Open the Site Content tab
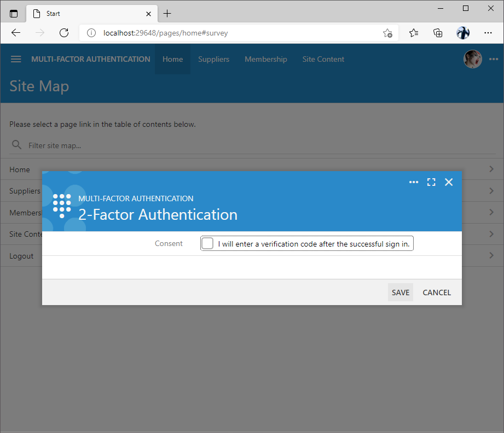Screen dimensions: 504x433 click(x=323, y=59)
